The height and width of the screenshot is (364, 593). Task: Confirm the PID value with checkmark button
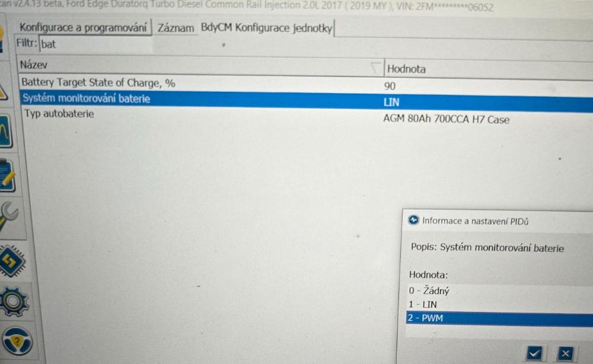(534, 353)
